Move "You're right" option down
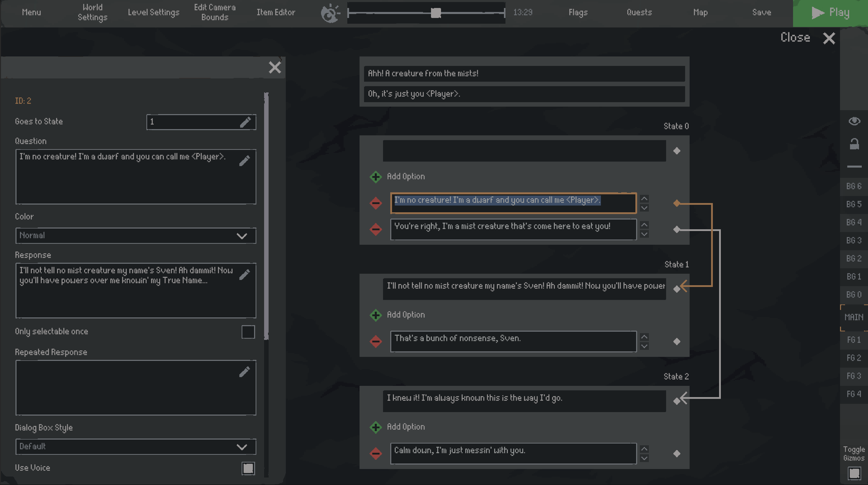Image resolution: width=868 pixels, height=485 pixels. pos(644,234)
